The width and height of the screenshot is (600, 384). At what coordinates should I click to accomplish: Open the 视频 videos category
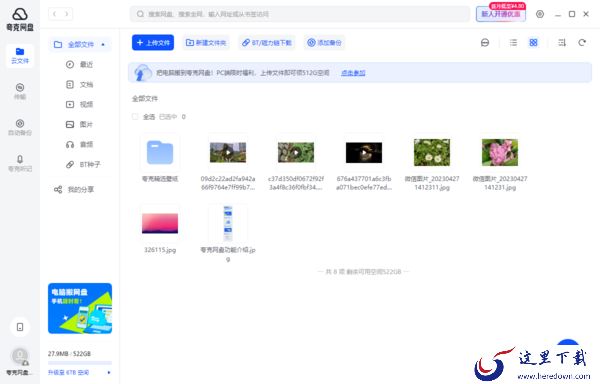[80, 104]
